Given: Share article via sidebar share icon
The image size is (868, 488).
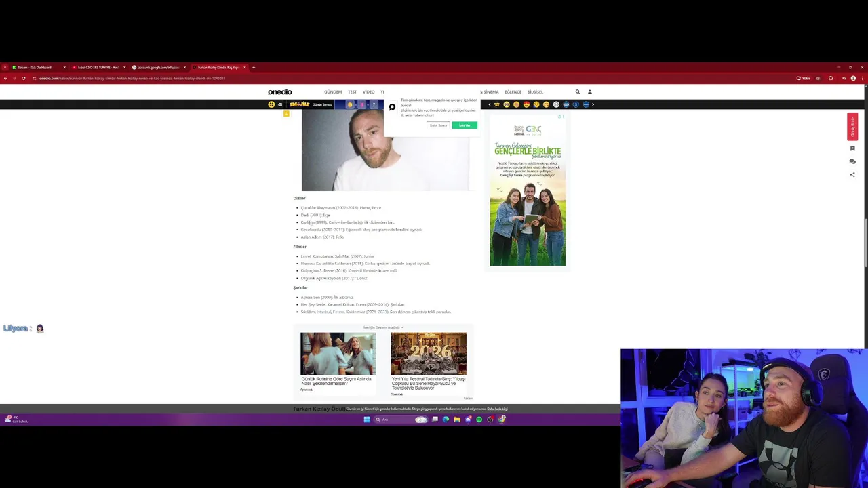Looking at the screenshot, I should [852, 174].
